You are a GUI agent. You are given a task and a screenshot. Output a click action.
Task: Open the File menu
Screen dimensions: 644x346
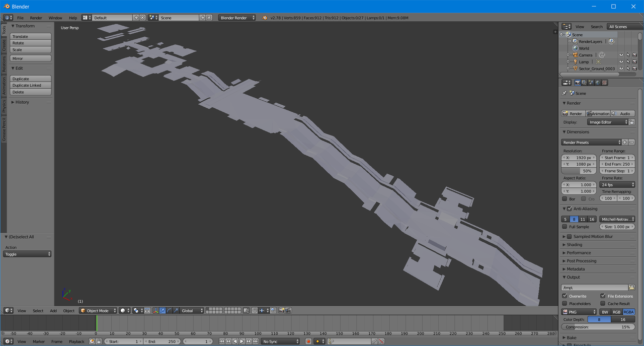coord(20,18)
